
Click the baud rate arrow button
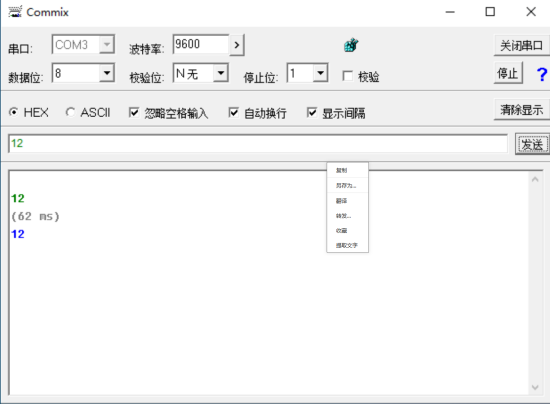pos(237,45)
